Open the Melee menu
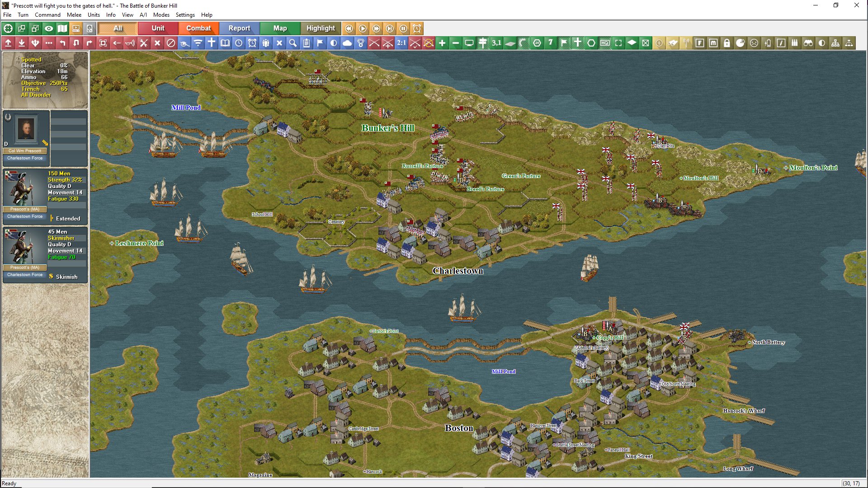The image size is (868, 488). 74,15
